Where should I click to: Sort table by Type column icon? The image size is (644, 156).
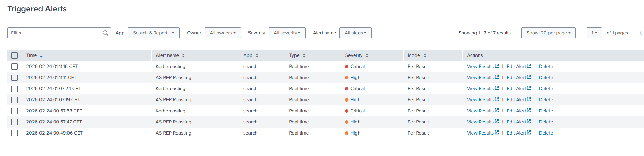pyautogui.click(x=304, y=55)
